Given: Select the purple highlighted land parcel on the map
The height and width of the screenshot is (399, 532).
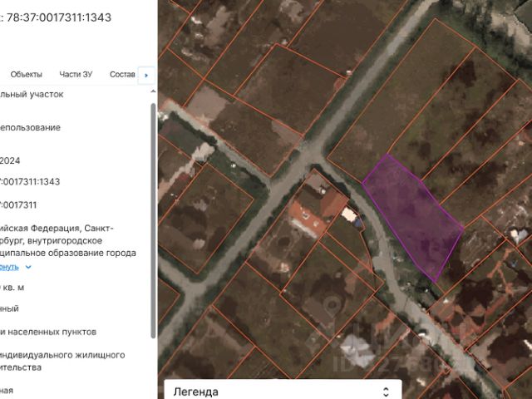Looking at the screenshot, I should coord(412,217).
